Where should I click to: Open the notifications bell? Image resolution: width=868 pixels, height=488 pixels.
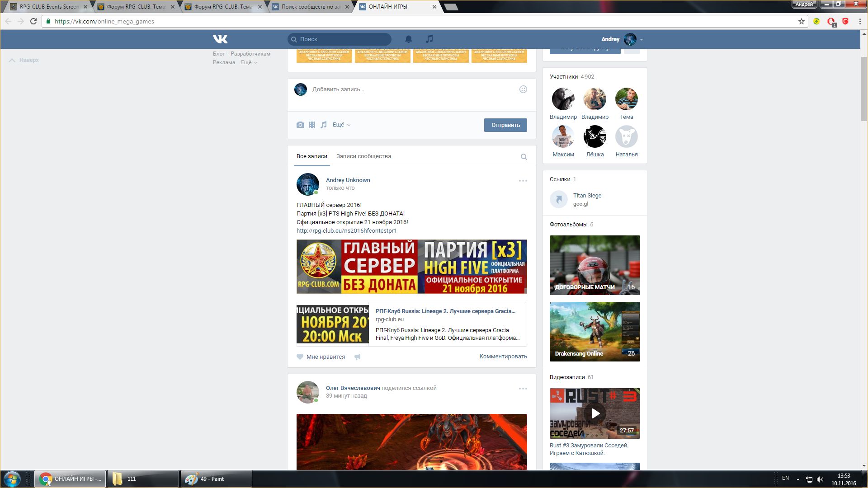coord(409,39)
